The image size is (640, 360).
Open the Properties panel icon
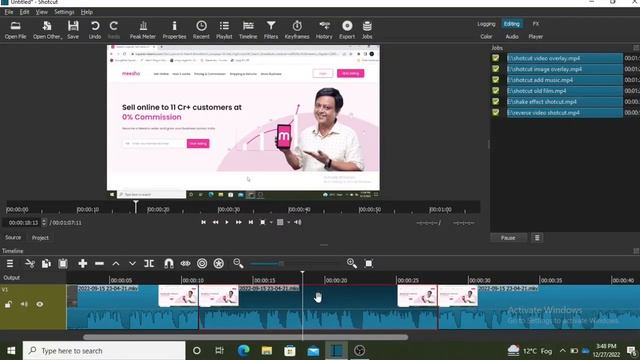pos(174,30)
